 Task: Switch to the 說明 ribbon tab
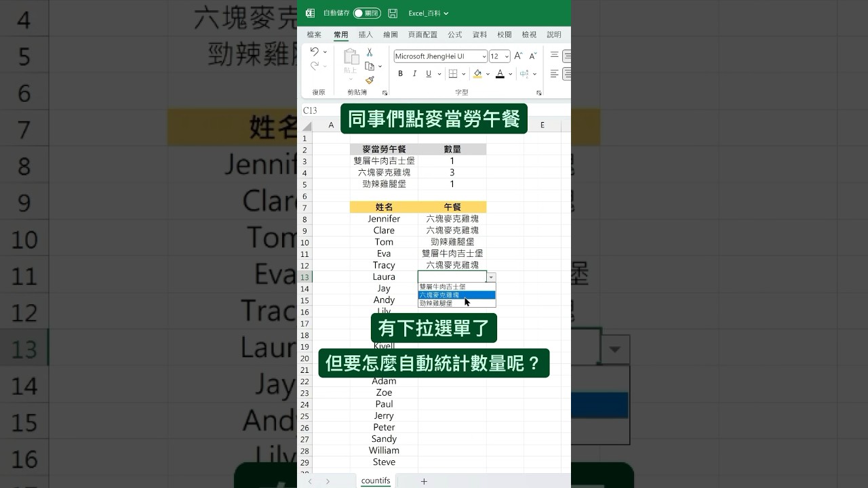click(x=554, y=35)
